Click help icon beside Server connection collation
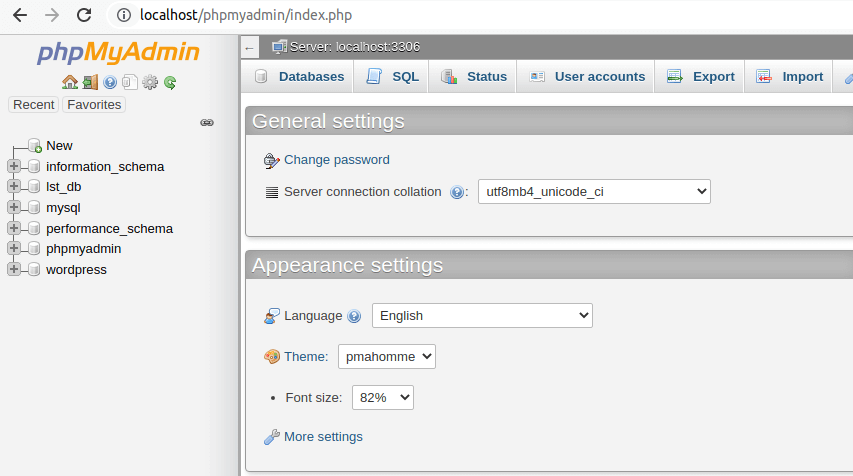Screen dimensions: 853x476 [456, 192]
